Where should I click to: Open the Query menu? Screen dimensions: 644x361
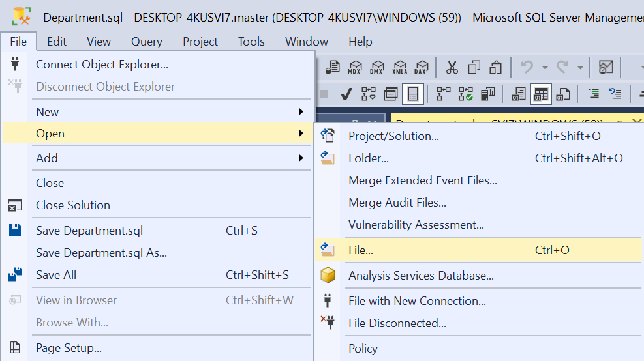click(146, 42)
